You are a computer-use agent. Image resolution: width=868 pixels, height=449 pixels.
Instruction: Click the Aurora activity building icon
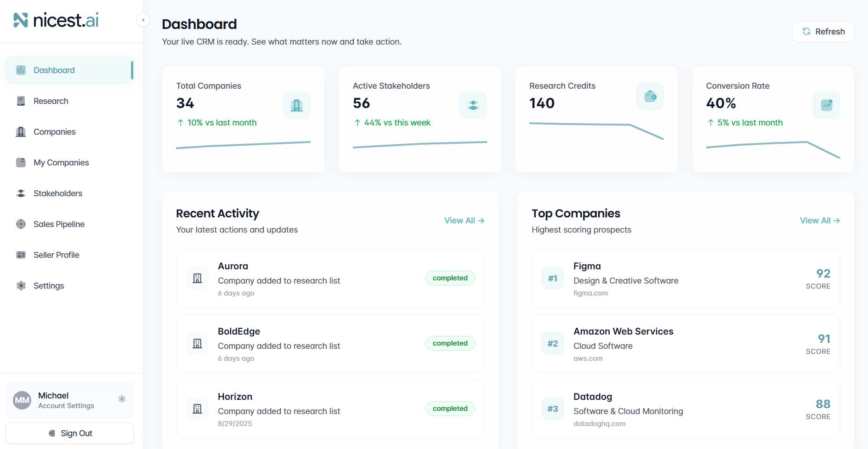197,278
